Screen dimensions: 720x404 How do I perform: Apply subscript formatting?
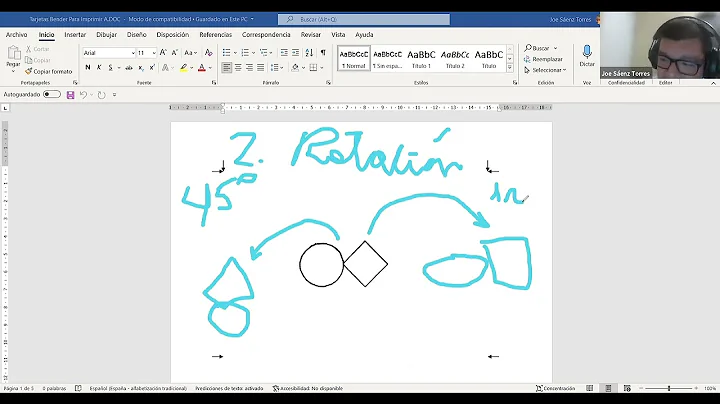141,67
